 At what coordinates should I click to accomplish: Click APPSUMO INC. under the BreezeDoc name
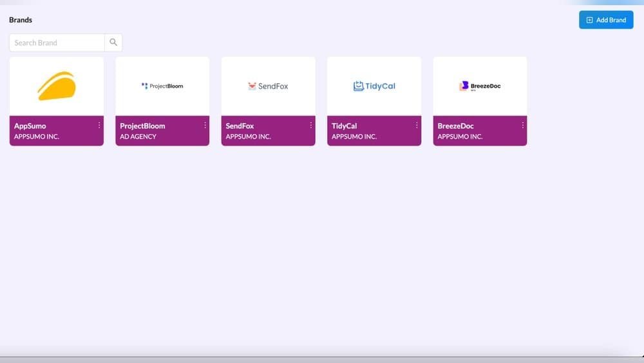[460, 137]
